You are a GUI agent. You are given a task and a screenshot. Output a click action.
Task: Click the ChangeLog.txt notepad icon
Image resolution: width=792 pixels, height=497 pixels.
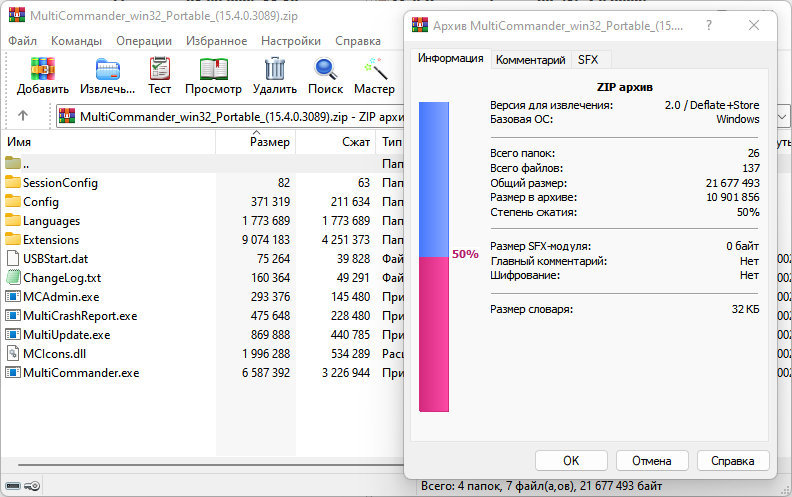[13, 277]
